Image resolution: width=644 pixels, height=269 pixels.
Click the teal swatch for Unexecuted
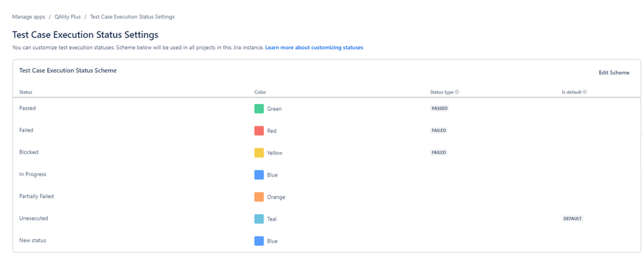[x=259, y=219]
